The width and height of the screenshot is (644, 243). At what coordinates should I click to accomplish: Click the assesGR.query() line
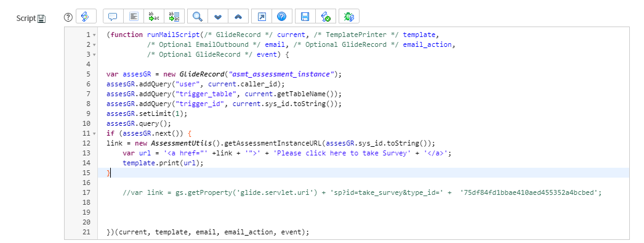tap(139, 124)
